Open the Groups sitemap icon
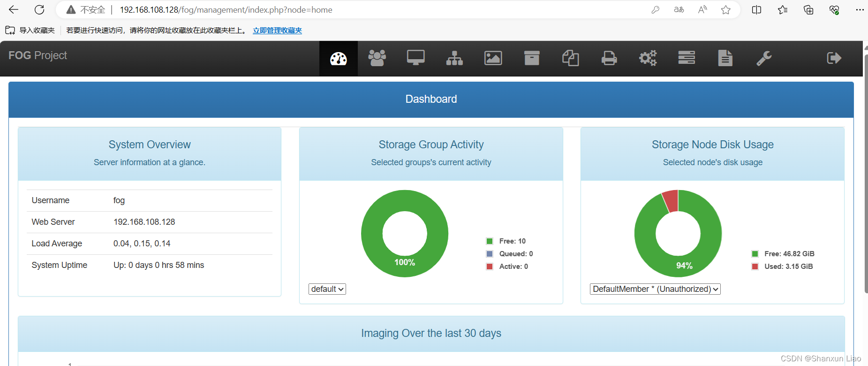The height and width of the screenshot is (366, 868). (454, 58)
